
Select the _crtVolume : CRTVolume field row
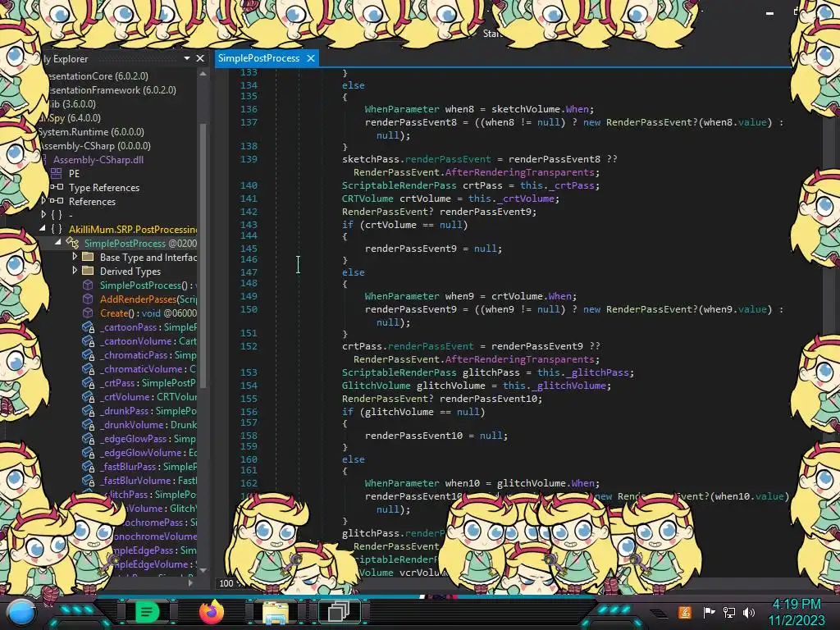point(148,397)
